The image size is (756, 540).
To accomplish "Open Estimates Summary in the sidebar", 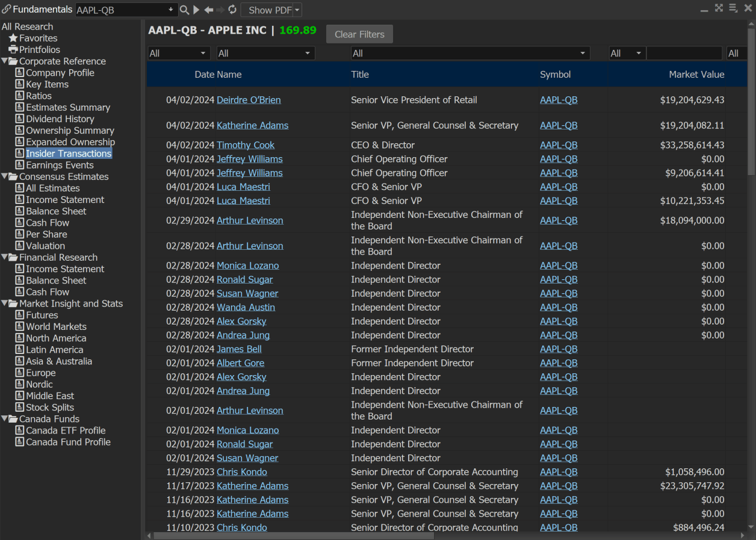I will [68, 108].
